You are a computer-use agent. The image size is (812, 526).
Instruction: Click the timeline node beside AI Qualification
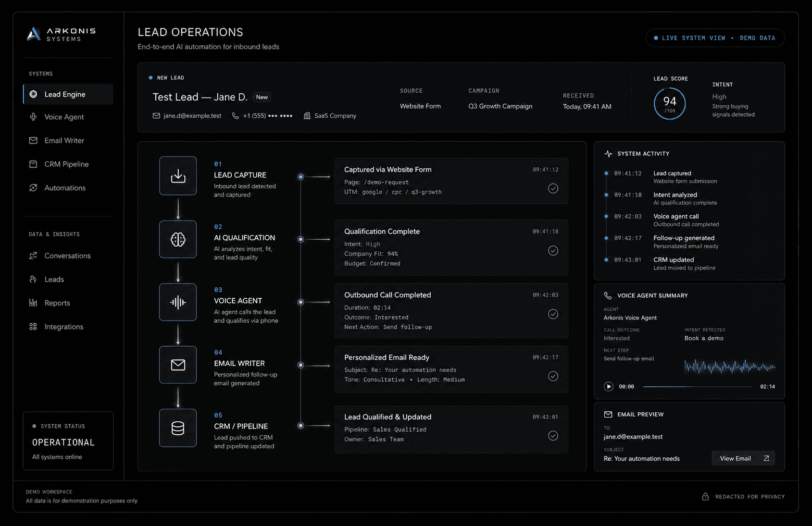coord(301,239)
